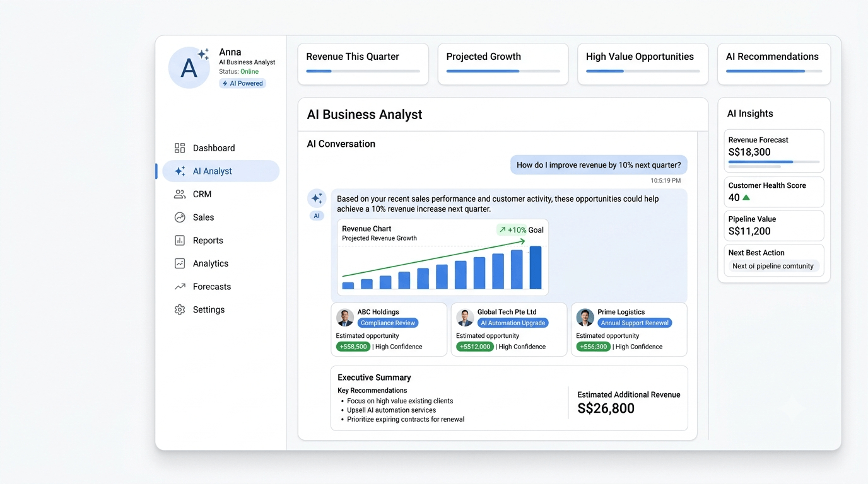This screenshot has height=484, width=868.
Task: Click 'Prioritize expiring contracts for renewal'
Action: click(x=406, y=419)
